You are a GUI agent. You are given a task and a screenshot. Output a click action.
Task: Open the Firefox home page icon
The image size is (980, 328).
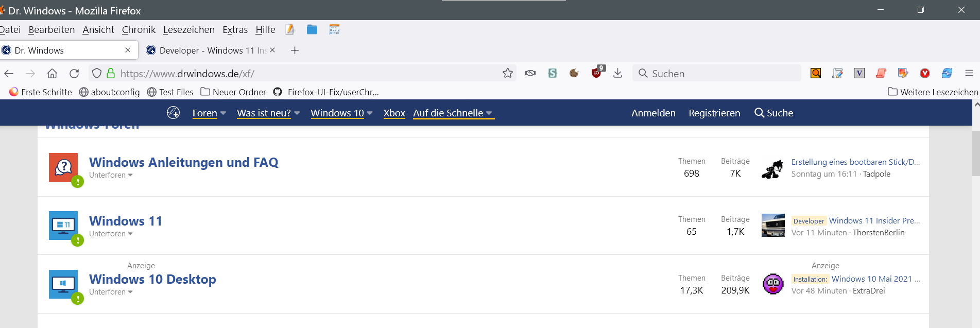tap(52, 74)
